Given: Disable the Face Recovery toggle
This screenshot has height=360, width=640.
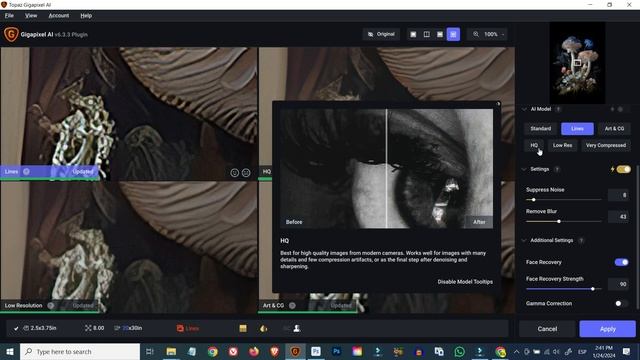Looking at the screenshot, I should [621, 262].
